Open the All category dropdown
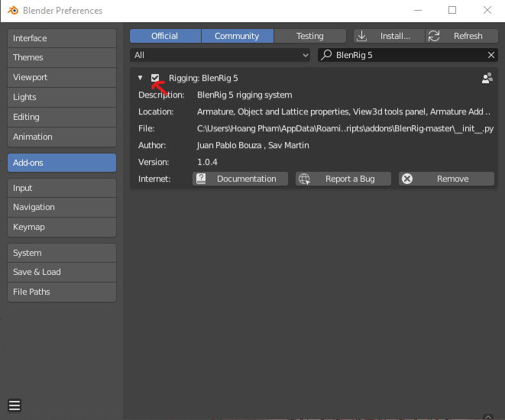Image resolution: width=505 pixels, height=420 pixels. (x=220, y=55)
